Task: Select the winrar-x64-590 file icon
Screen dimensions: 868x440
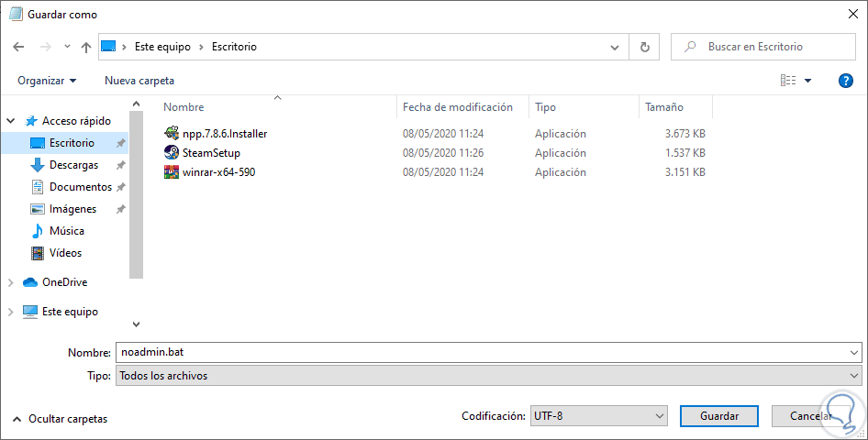Action: (172, 172)
